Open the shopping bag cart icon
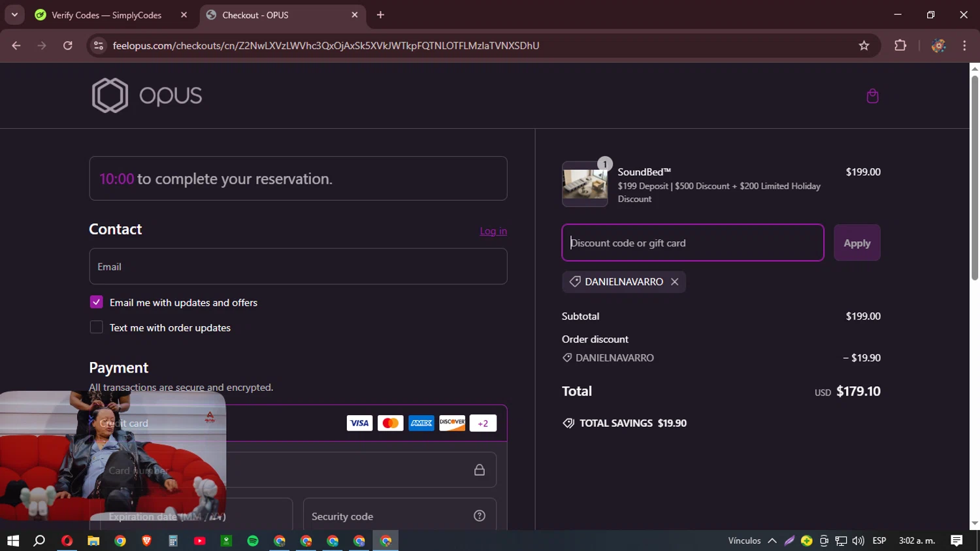This screenshot has height=551, width=980. (x=872, y=96)
